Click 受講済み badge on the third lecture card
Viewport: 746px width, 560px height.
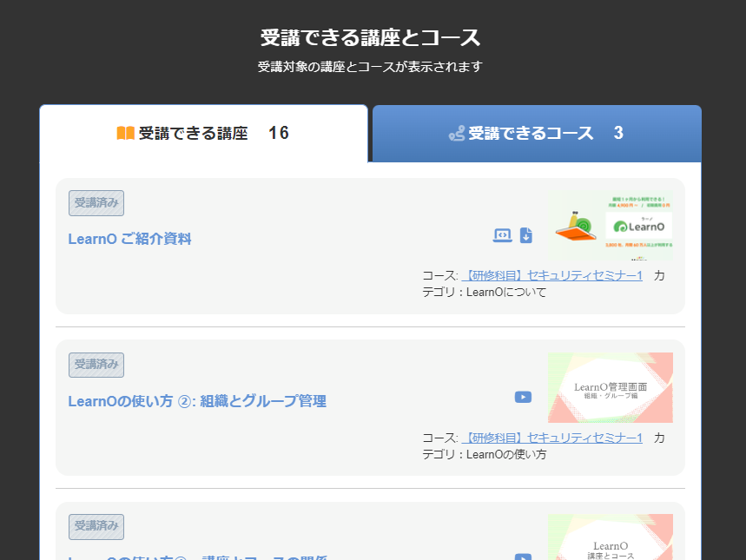tap(96, 527)
